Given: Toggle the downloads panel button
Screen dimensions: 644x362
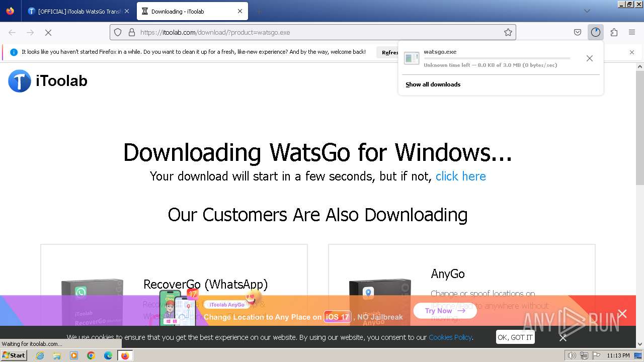Looking at the screenshot, I should 596,32.
